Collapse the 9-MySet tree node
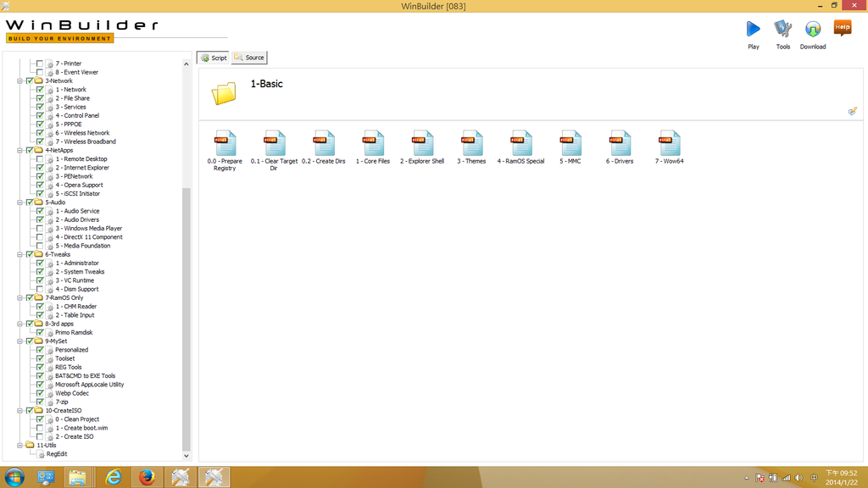868x488 pixels. coord(20,341)
